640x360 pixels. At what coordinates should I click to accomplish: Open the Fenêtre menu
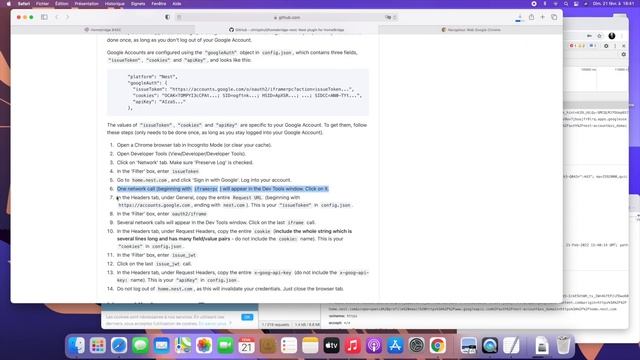[x=159, y=4]
